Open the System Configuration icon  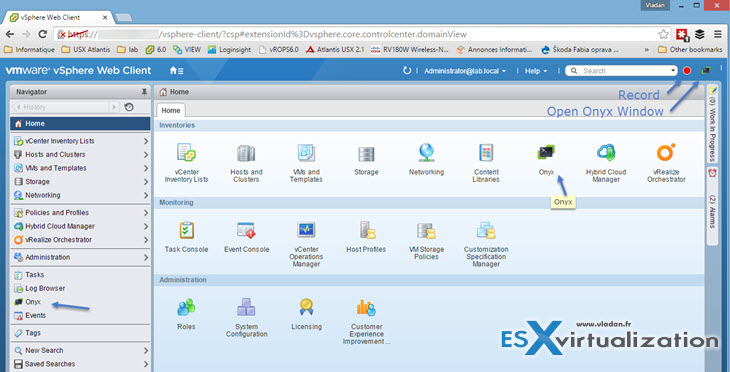tap(246, 307)
